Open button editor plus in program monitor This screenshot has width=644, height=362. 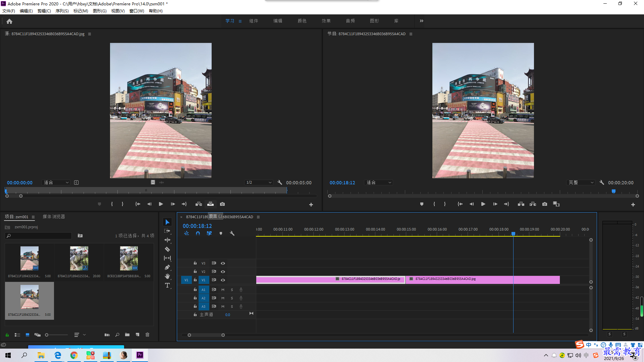[x=633, y=204]
